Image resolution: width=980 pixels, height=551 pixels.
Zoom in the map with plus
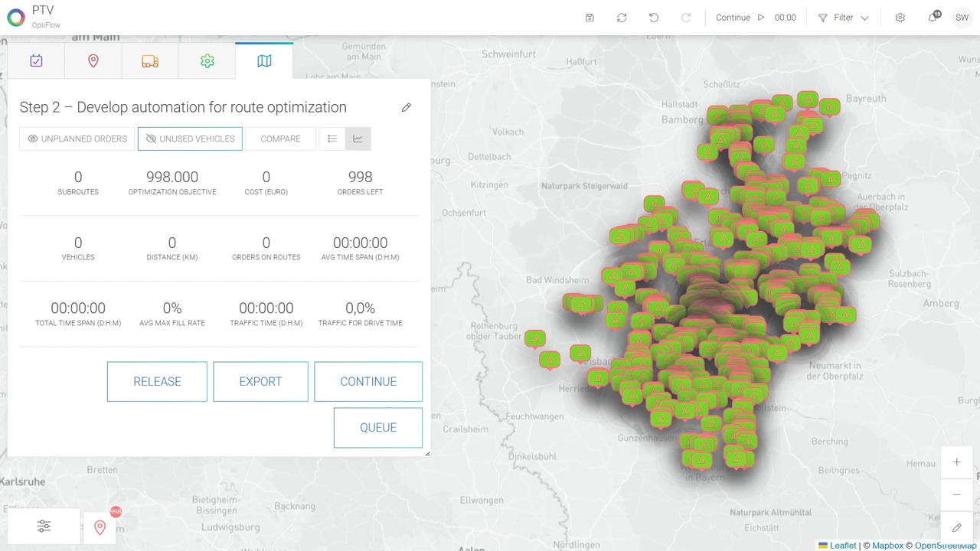click(x=956, y=462)
